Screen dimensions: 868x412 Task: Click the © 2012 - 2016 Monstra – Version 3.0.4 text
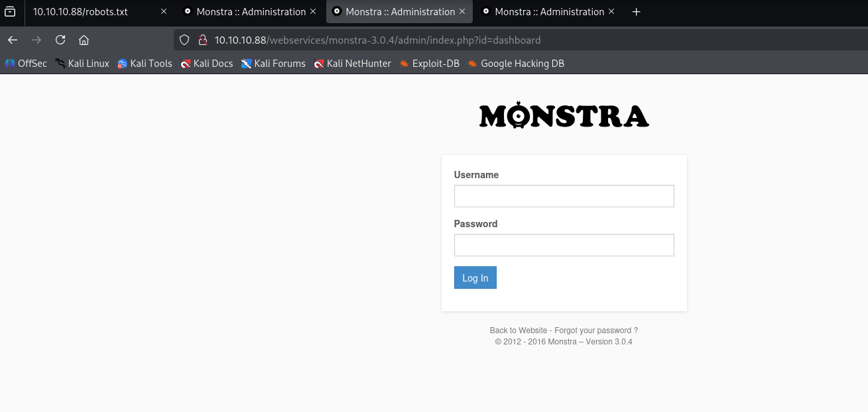[564, 342]
